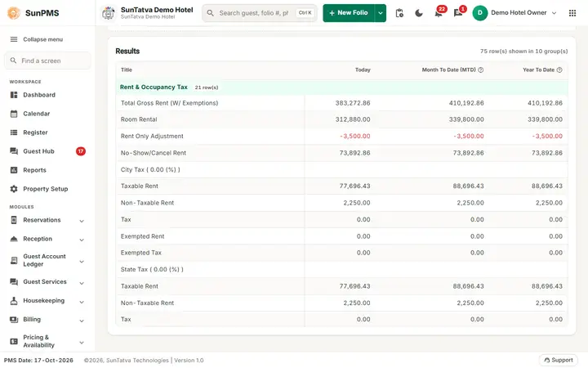The height and width of the screenshot is (368, 588).
Task: Click the Pricing & Availability icon
Action: tap(14, 341)
